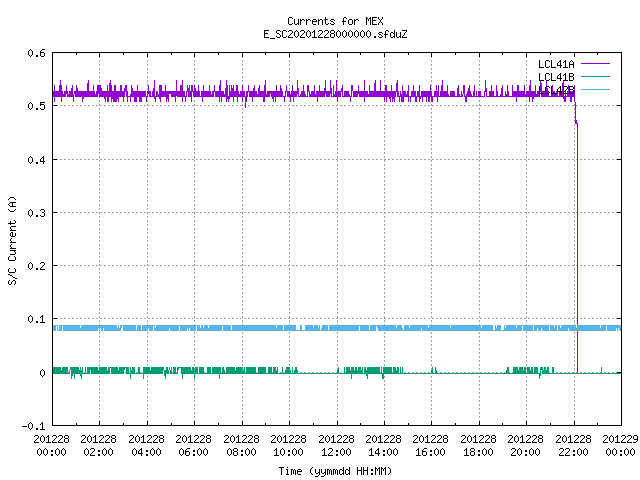Click the 201228 02:00 time tick label
The width and height of the screenshot is (640, 480).
[99, 446]
